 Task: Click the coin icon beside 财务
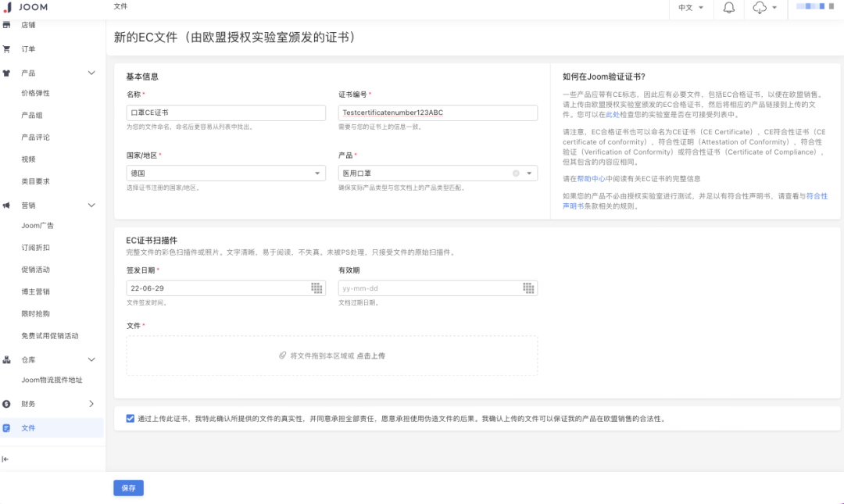[x=6, y=404]
